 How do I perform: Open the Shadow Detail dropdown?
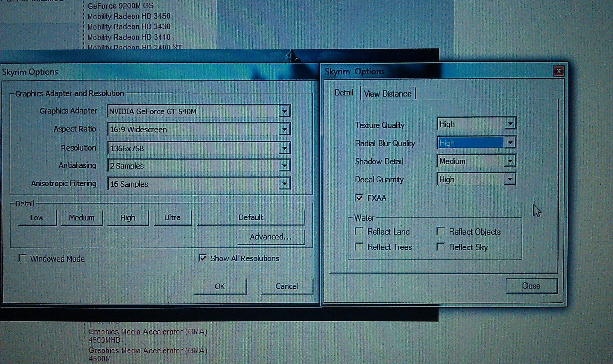476,161
